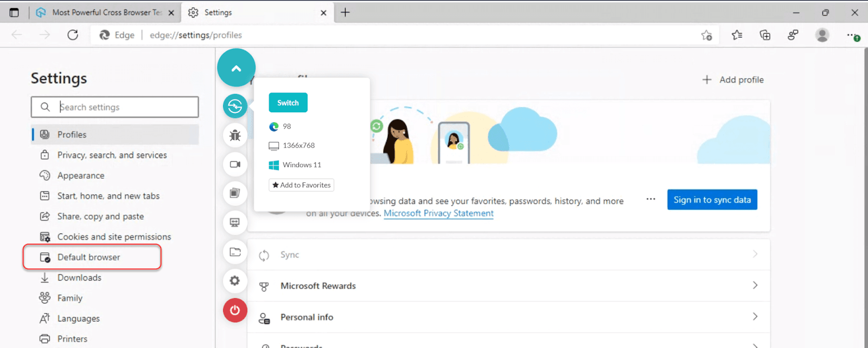Open Downloads settings
Viewport: 868px width, 348px height.
[x=115, y=277]
